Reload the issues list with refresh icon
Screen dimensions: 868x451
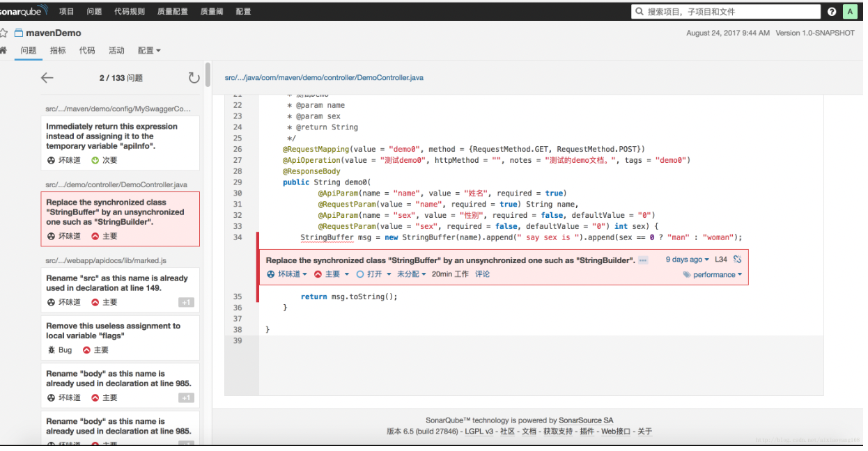194,78
